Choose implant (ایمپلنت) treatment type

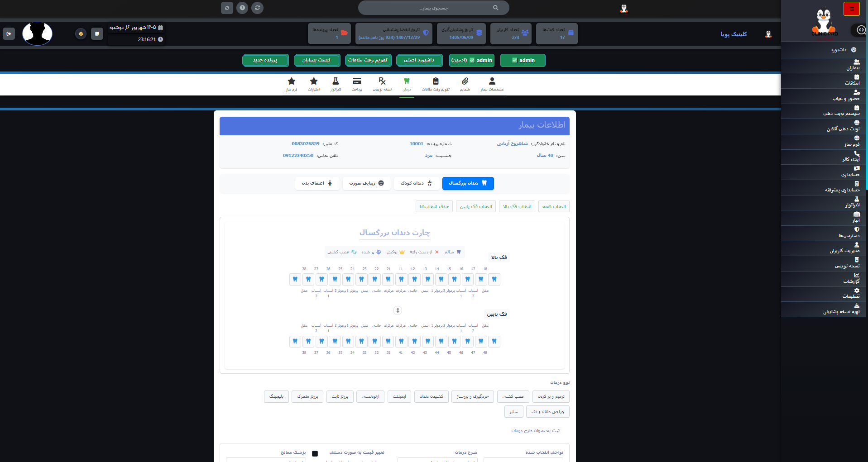[x=399, y=396]
